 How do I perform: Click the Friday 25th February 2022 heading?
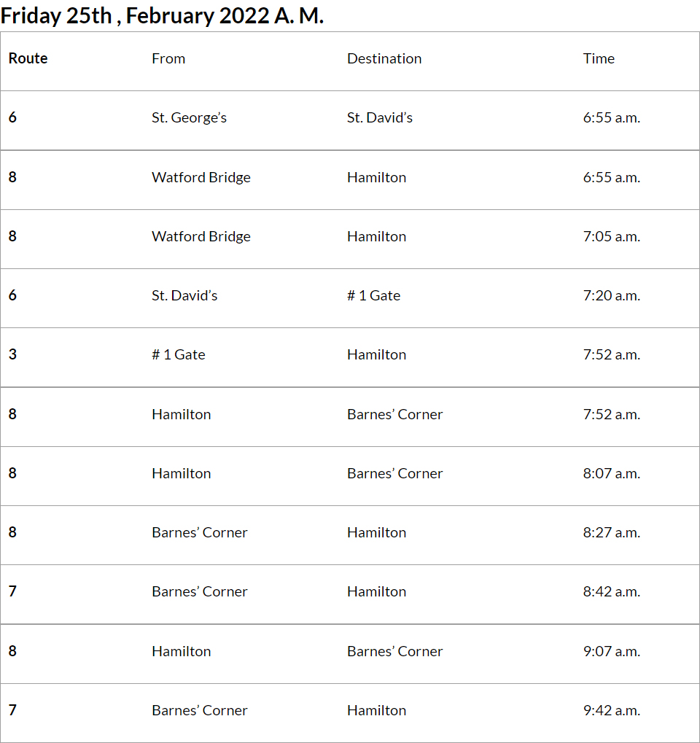[162, 16]
